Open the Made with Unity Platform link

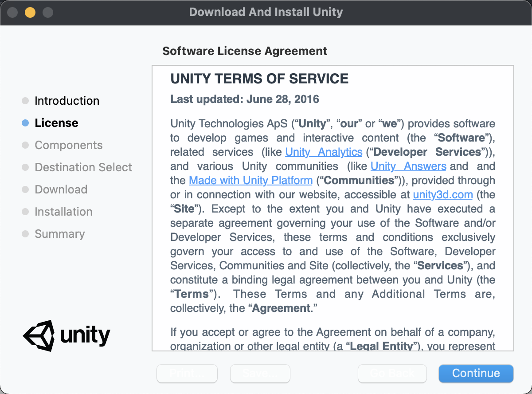250,181
